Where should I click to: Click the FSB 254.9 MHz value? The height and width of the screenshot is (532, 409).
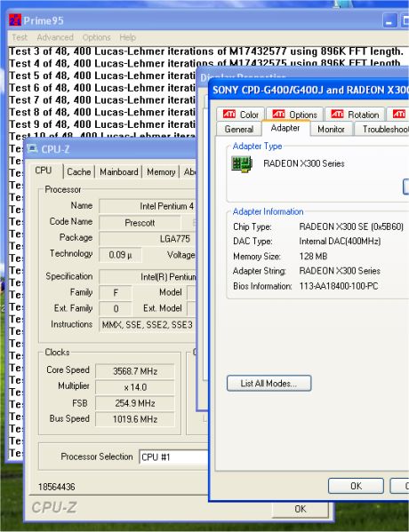click(135, 403)
